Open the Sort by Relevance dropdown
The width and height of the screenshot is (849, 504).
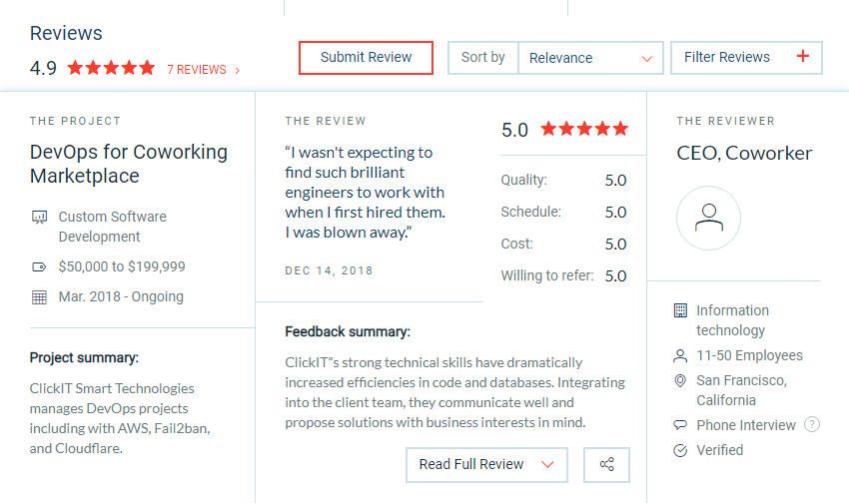pos(590,58)
